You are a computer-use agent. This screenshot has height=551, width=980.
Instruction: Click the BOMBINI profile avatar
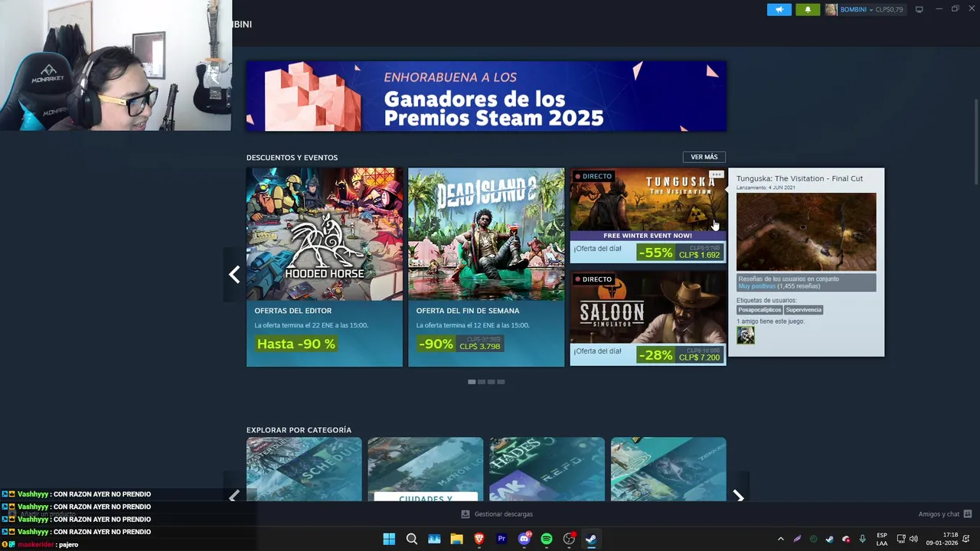click(x=831, y=9)
